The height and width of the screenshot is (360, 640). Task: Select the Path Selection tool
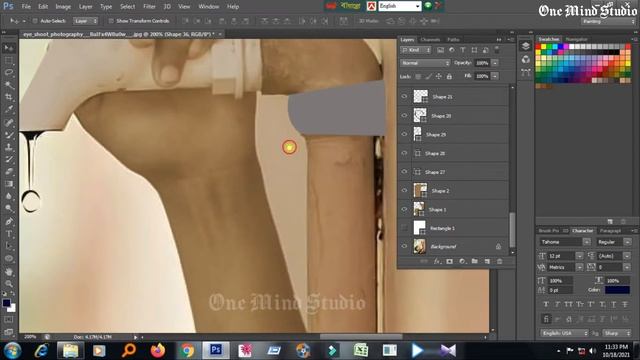[9, 246]
